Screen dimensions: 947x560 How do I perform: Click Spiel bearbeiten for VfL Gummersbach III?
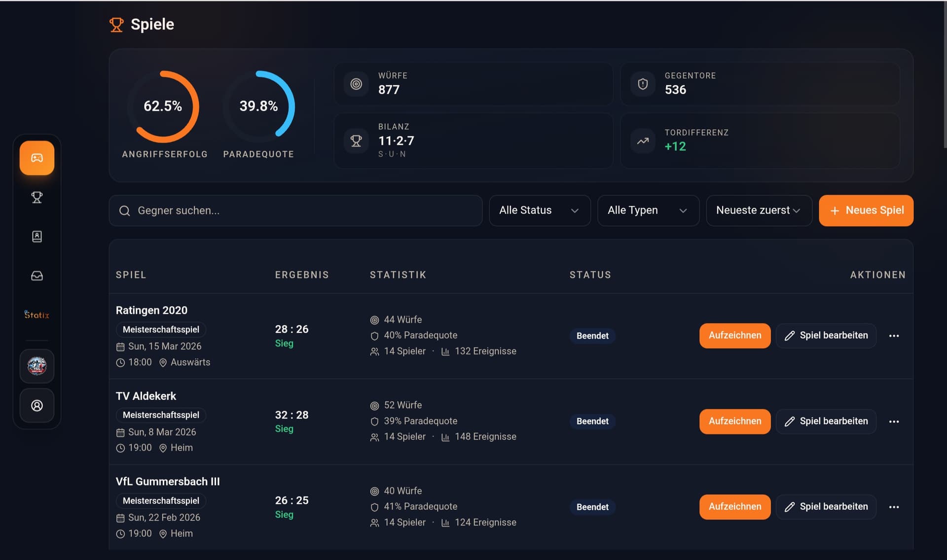pyautogui.click(x=826, y=507)
